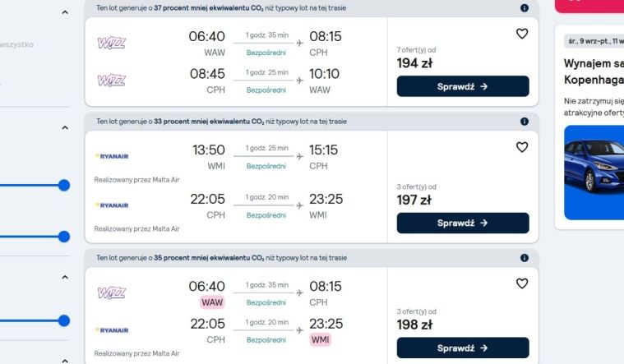Collapse the filter section above third slider

coord(65,277)
